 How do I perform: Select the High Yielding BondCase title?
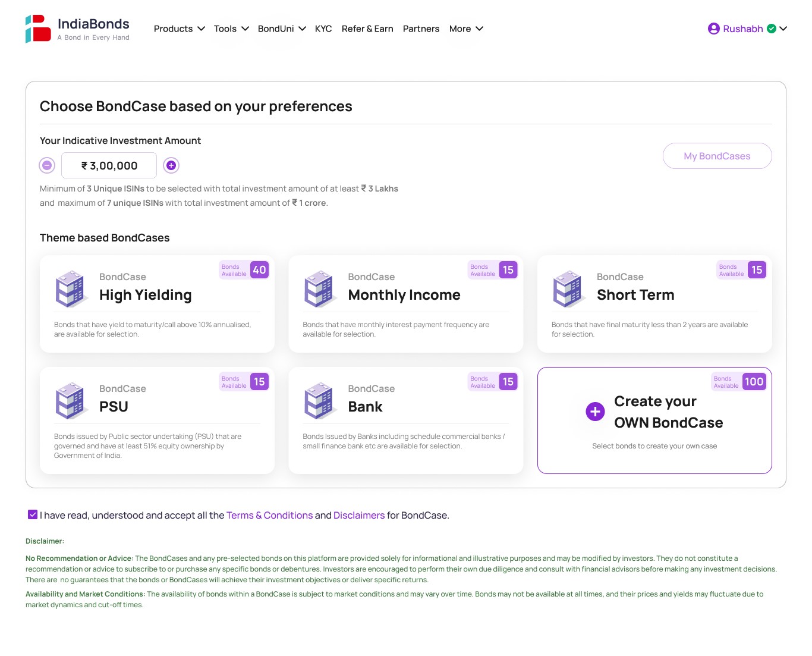click(x=146, y=295)
